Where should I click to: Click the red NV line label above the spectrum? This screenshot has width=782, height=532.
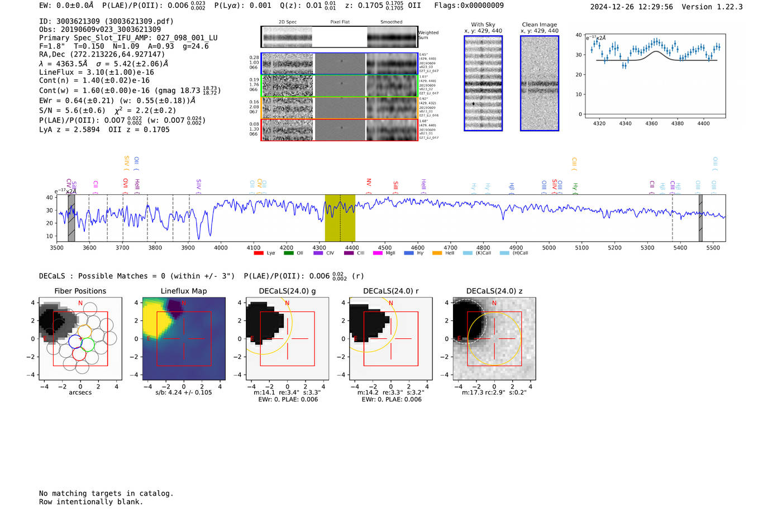[369, 183]
